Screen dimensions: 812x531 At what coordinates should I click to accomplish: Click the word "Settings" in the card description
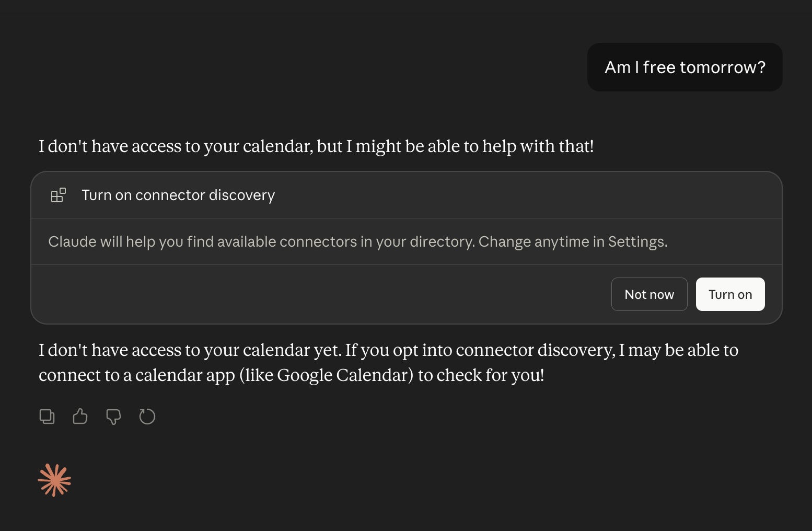click(636, 241)
